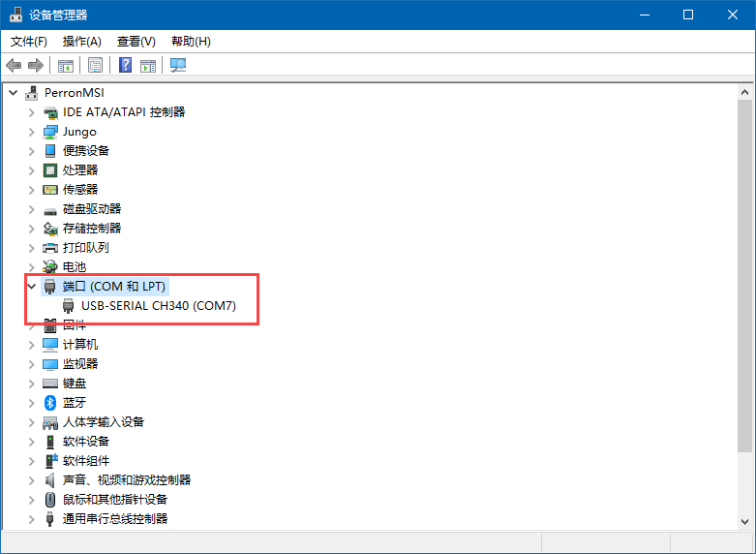Click the blue Help question mark icon
This screenshot has width=756, height=554.
click(126, 65)
